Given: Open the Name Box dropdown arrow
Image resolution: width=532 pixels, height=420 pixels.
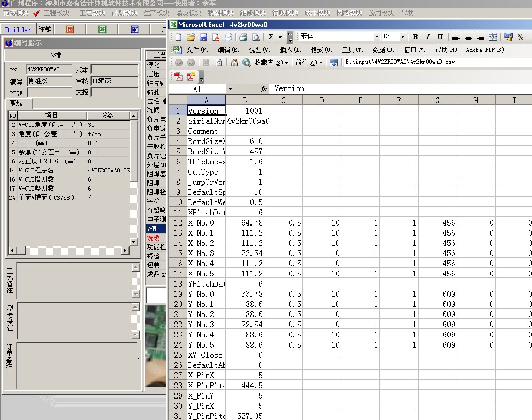Looking at the screenshot, I should (x=230, y=89).
